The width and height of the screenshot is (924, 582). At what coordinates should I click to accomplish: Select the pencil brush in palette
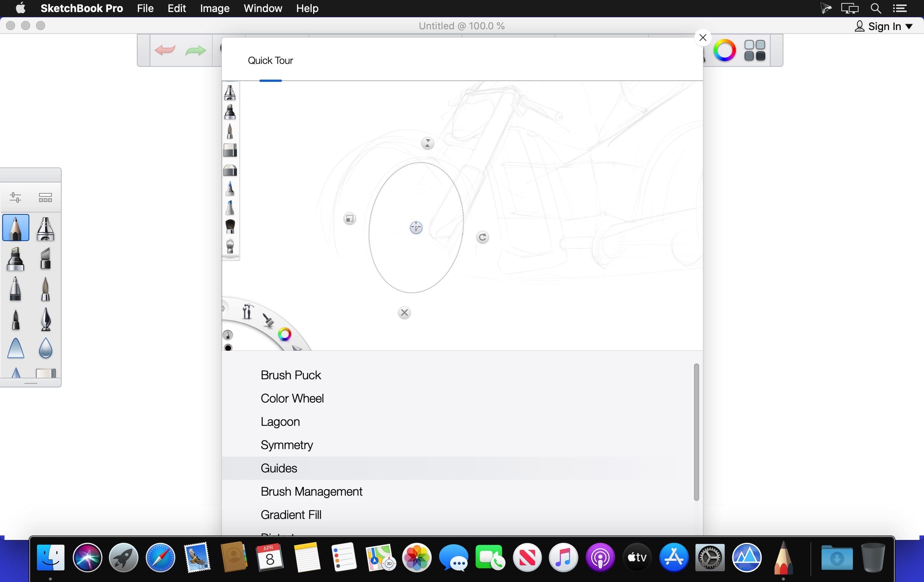[x=16, y=228]
